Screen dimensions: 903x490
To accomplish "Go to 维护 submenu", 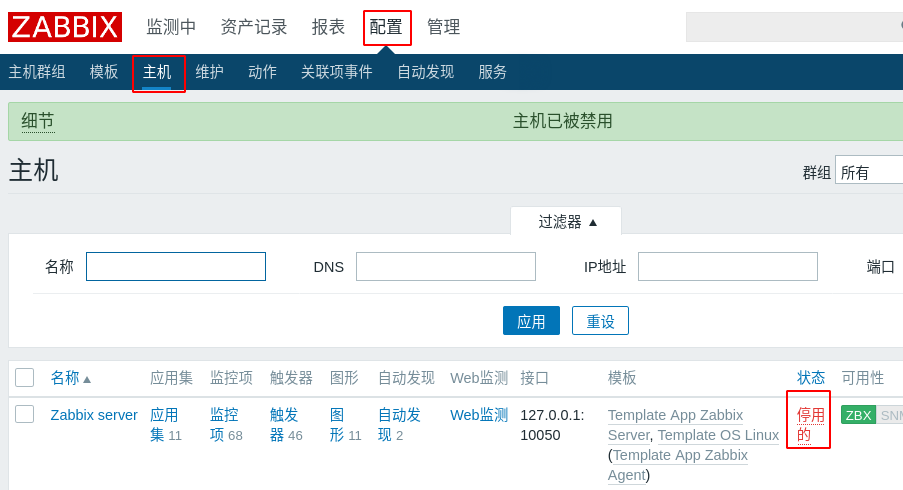I will [x=210, y=72].
